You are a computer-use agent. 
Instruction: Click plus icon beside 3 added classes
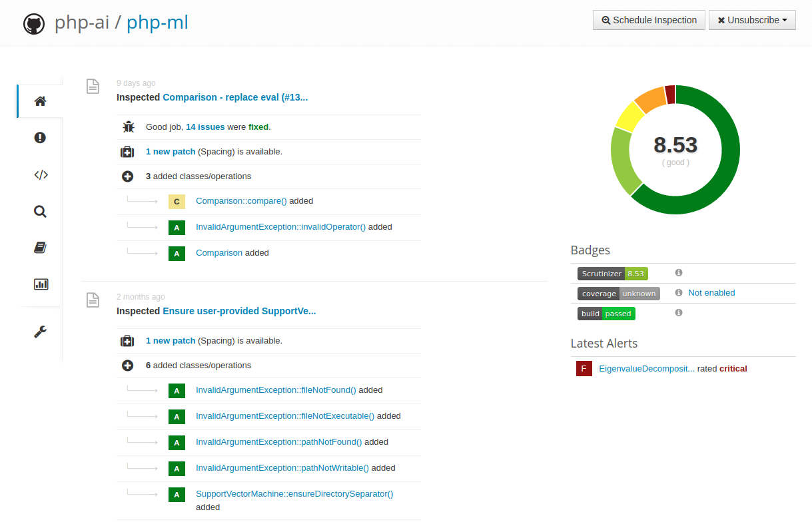point(127,176)
